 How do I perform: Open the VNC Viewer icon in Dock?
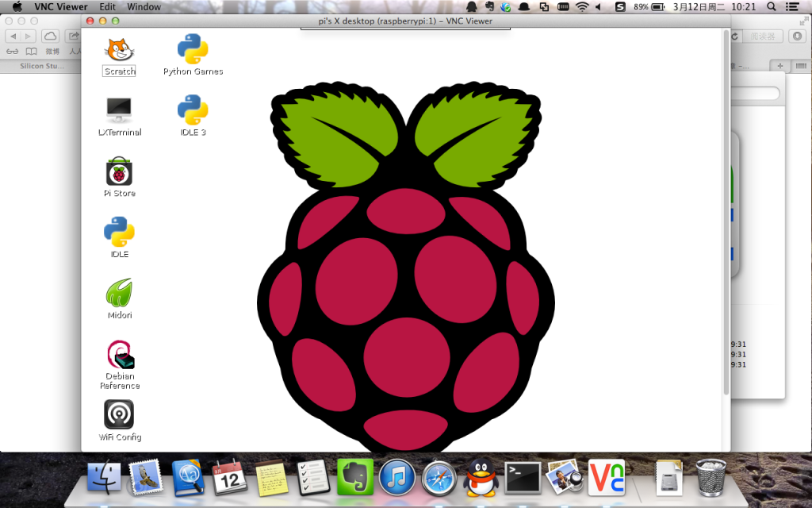pyautogui.click(x=607, y=477)
